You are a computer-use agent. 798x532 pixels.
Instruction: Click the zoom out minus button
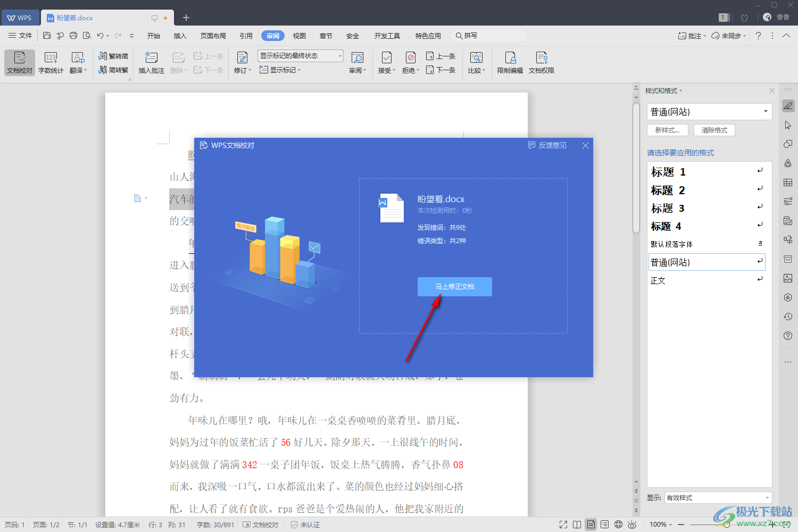(x=681, y=525)
